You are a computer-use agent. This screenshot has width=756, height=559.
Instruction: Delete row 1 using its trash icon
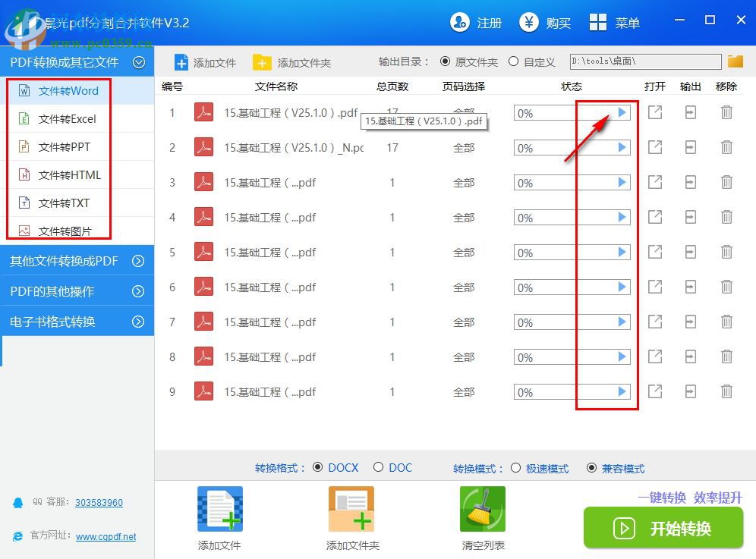(726, 112)
